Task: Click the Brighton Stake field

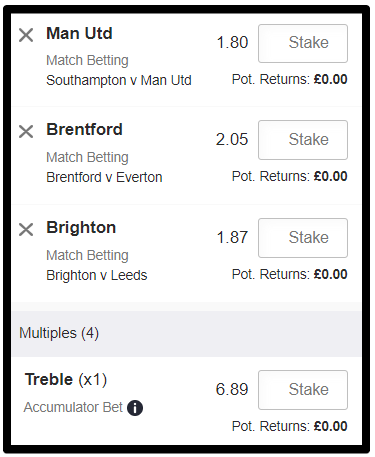Action: pyautogui.click(x=303, y=238)
